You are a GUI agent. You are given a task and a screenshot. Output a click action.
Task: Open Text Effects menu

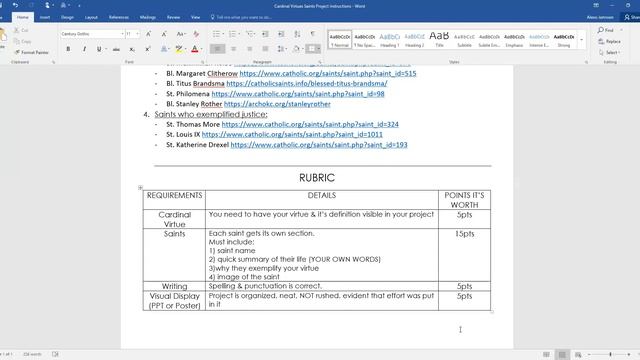(164, 49)
